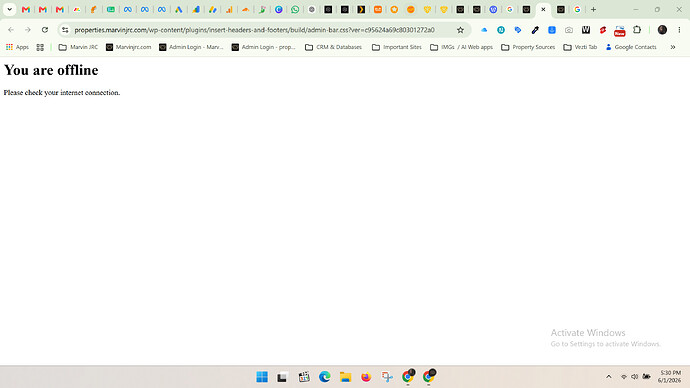Open the extension with red New badge
This screenshot has height=388, width=690.
coord(620,30)
